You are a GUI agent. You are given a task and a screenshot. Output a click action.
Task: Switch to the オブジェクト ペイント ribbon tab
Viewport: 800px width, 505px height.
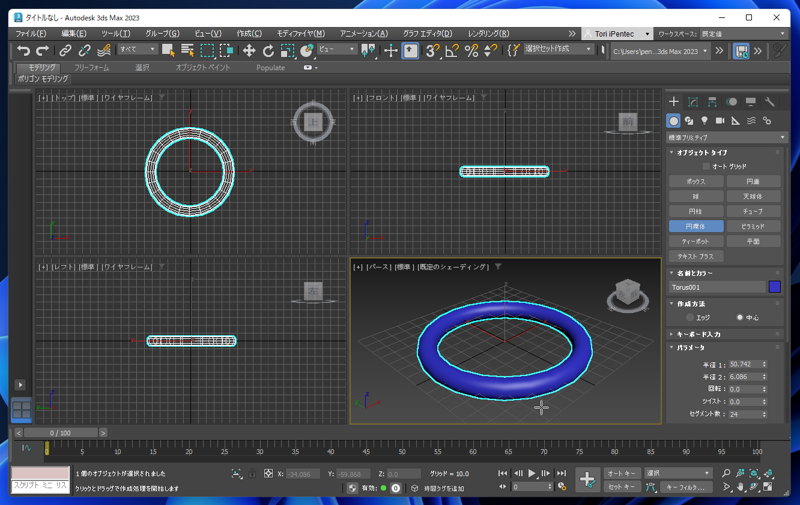click(203, 67)
